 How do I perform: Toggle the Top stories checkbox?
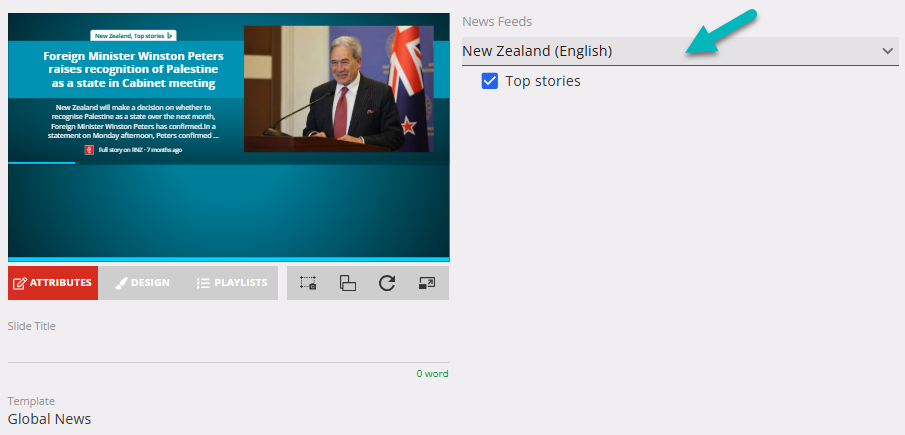[490, 81]
